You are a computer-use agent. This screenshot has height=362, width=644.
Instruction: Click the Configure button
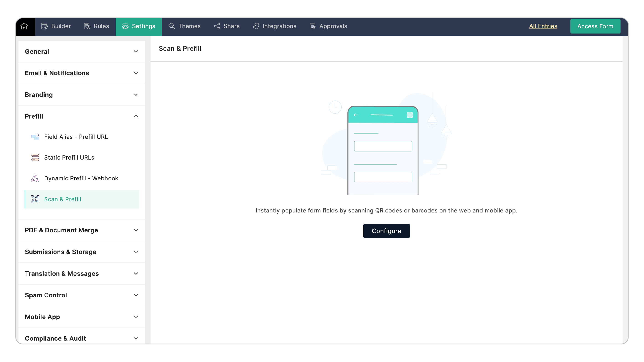click(x=387, y=231)
